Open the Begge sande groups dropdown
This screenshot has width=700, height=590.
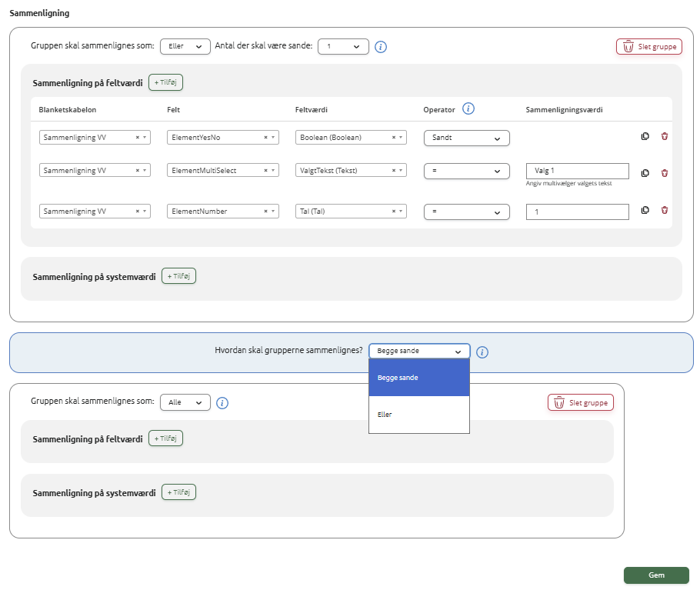[419, 352]
